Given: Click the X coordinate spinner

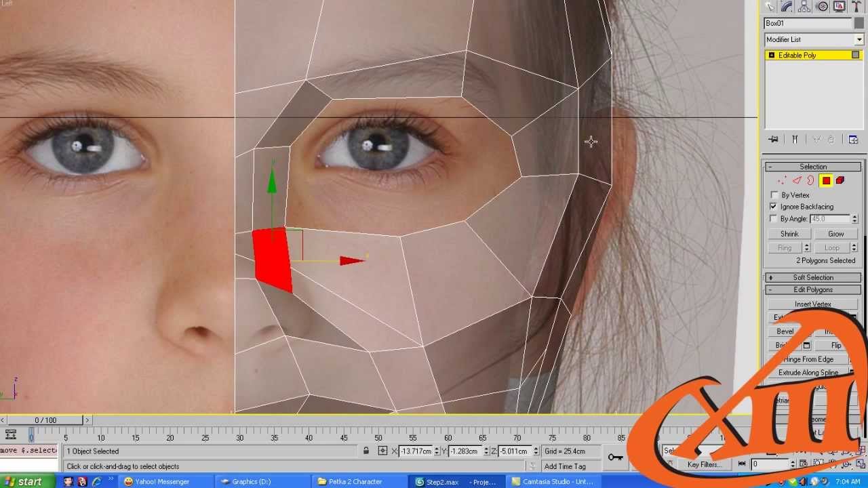Looking at the screenshot, I should (x=438, y=451).
